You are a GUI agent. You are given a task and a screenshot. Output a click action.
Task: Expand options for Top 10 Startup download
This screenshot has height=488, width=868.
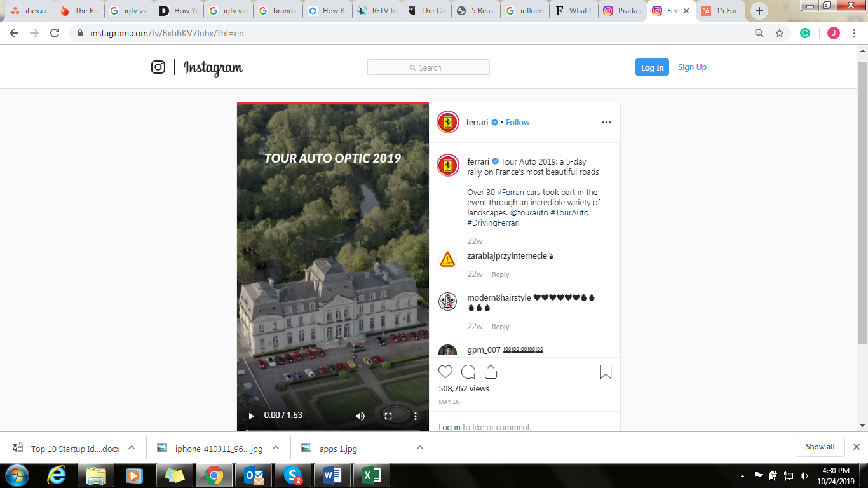[x=132, y=447]
